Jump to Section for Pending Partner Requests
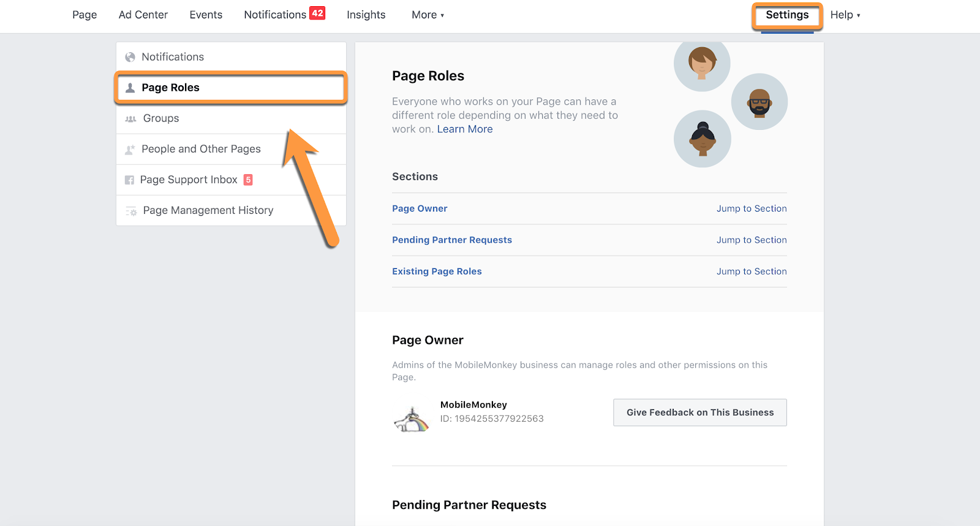The image size is (980, 526). tap(752, 240)
